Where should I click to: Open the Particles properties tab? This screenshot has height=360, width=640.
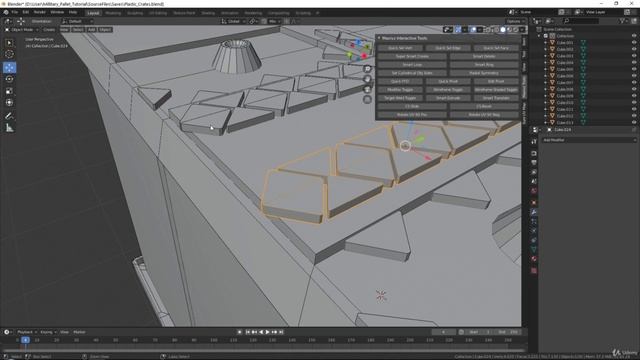tap(534, 222)
